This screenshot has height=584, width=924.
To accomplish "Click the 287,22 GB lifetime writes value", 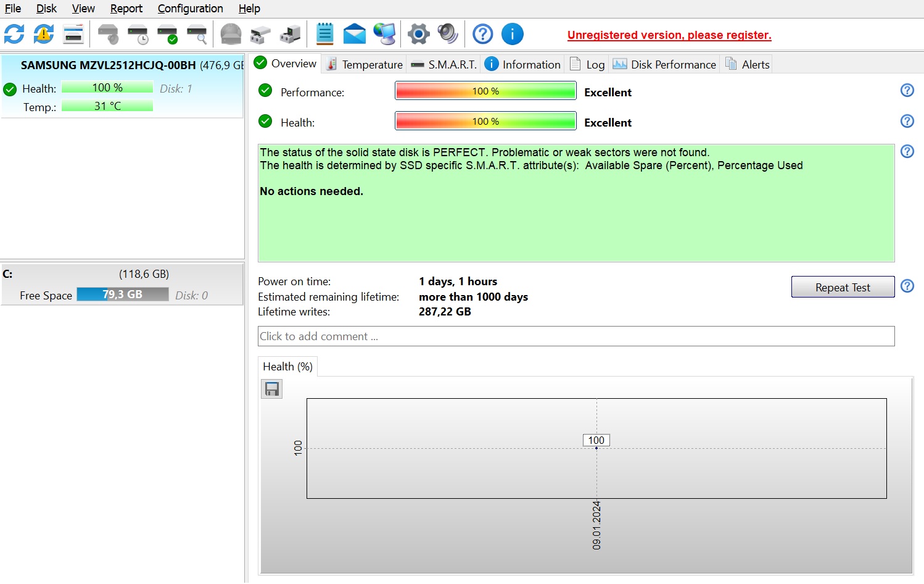I will [x=445, y=312].
